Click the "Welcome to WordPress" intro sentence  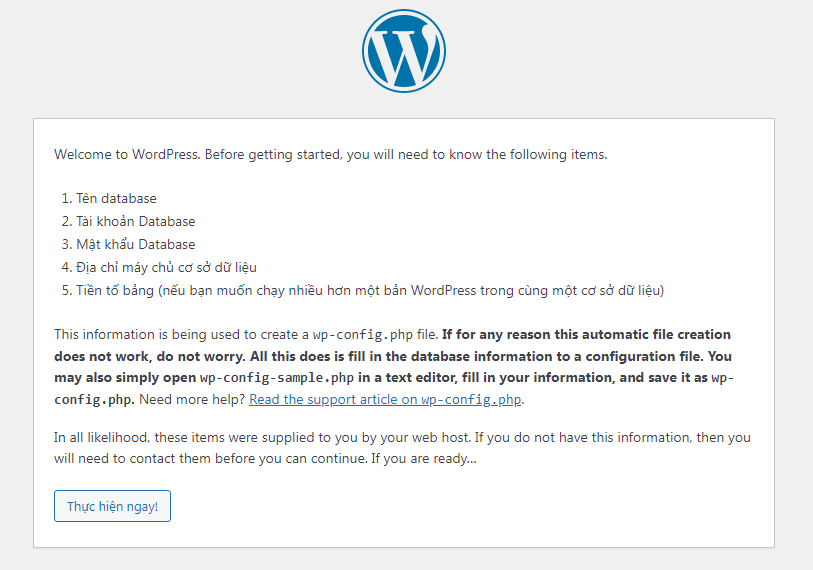tap(128, 155)
